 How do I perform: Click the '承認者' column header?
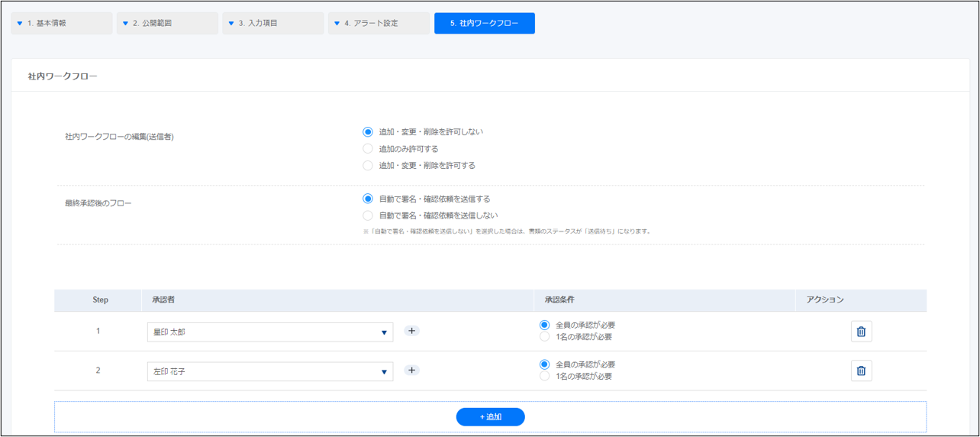coord(161,300)
